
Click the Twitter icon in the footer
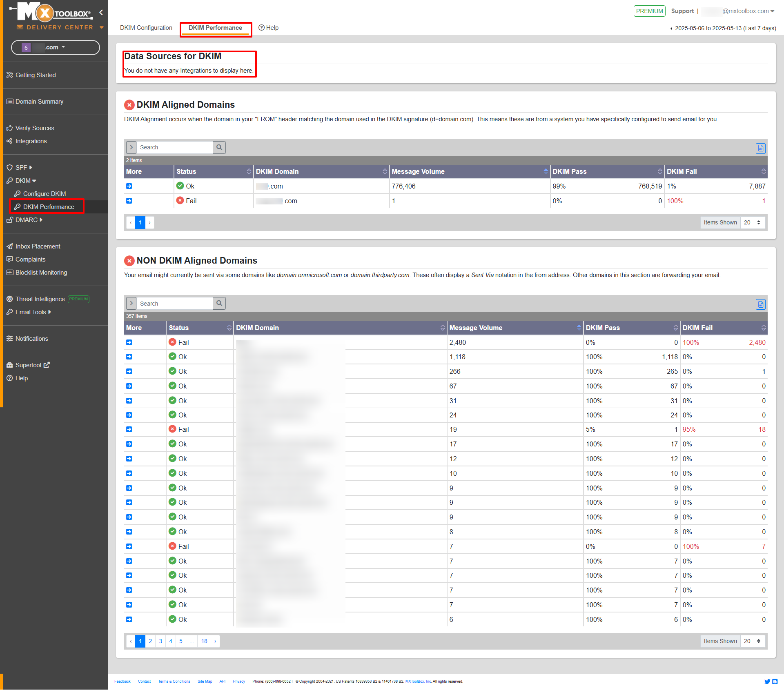coord(768,681)
